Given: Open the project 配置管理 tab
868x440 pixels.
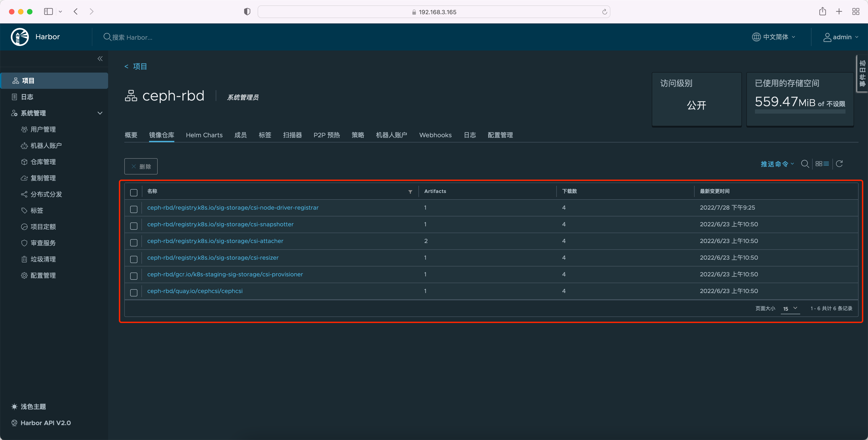Looking at the screenshot, I should click(500, 135).
